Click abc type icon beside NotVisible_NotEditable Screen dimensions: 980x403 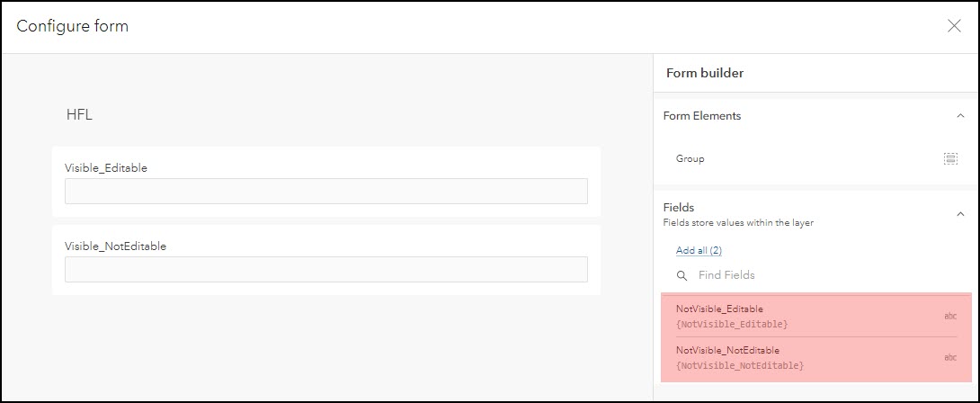(x=950, y=358)
